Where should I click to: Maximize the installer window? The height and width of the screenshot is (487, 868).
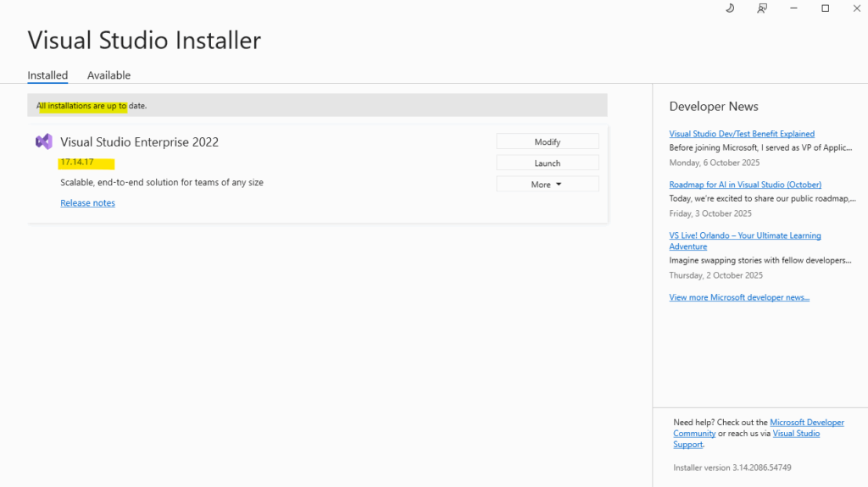point(825,8)
